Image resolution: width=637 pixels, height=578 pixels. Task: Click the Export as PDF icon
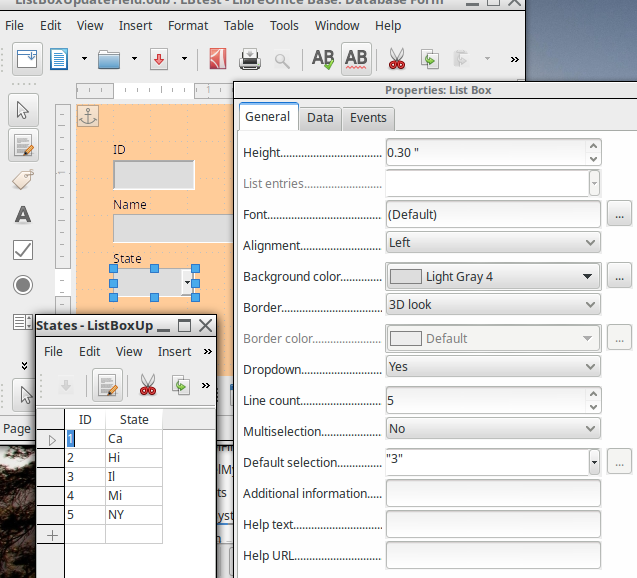[x=215, y=59]
